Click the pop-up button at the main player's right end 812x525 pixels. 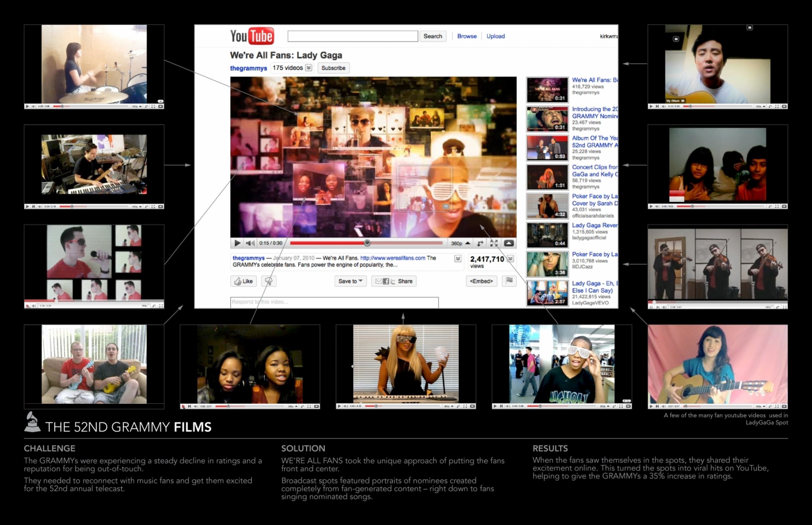click(x=509, y=243)
